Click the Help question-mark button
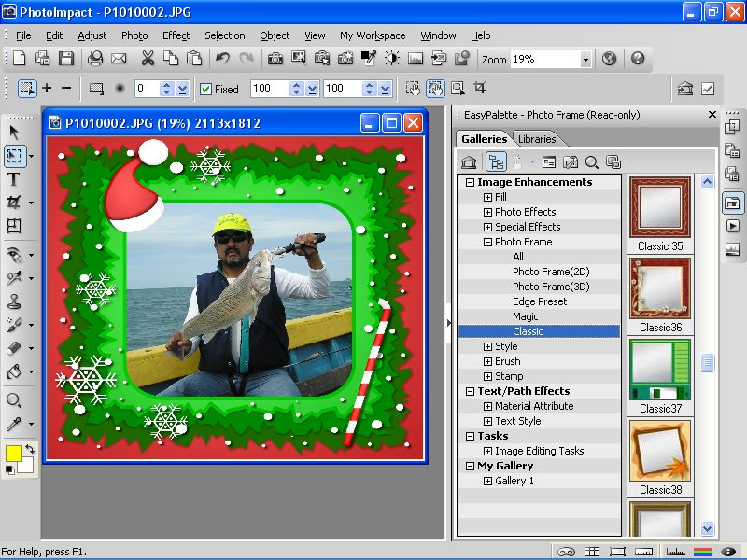Image resolution: width=747 pixels, height=560 pixels. [x=637, y=60]
